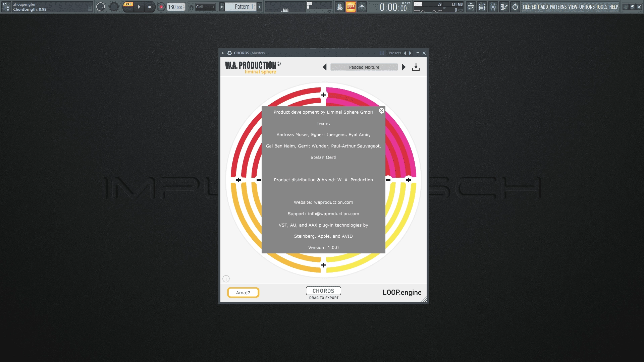Click the plugin resize grip corner
The height and width of the screenshot is (362, 644).
[424, 299]
